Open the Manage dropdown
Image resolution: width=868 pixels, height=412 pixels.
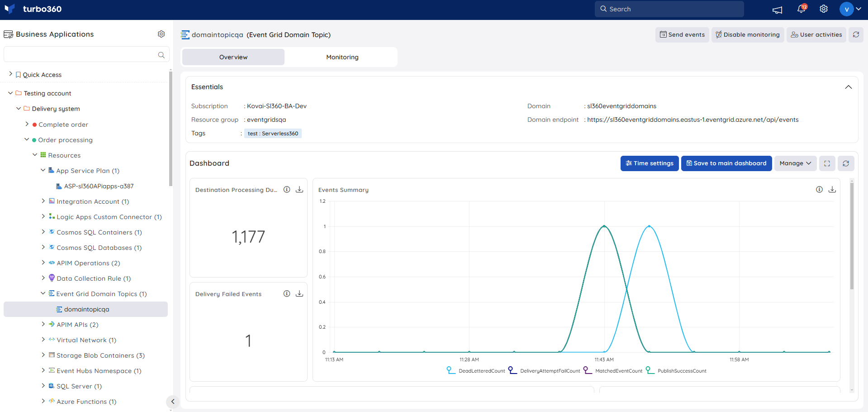[x=795, y=163]
